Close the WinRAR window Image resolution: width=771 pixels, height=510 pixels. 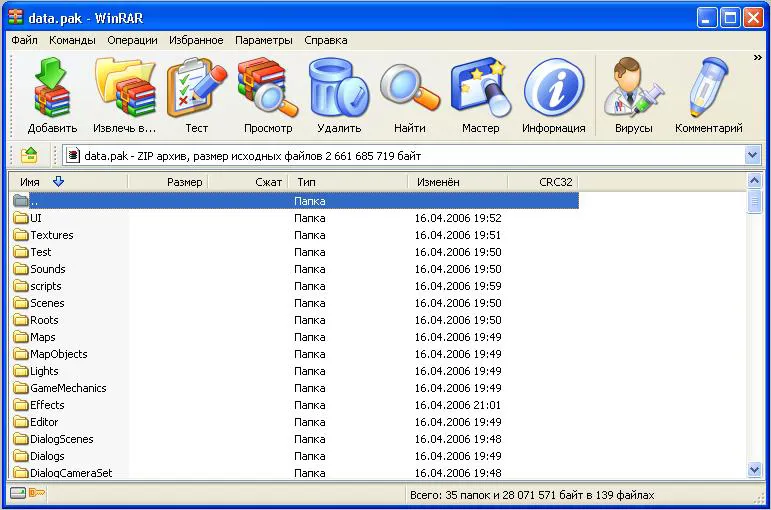[753, 18]
